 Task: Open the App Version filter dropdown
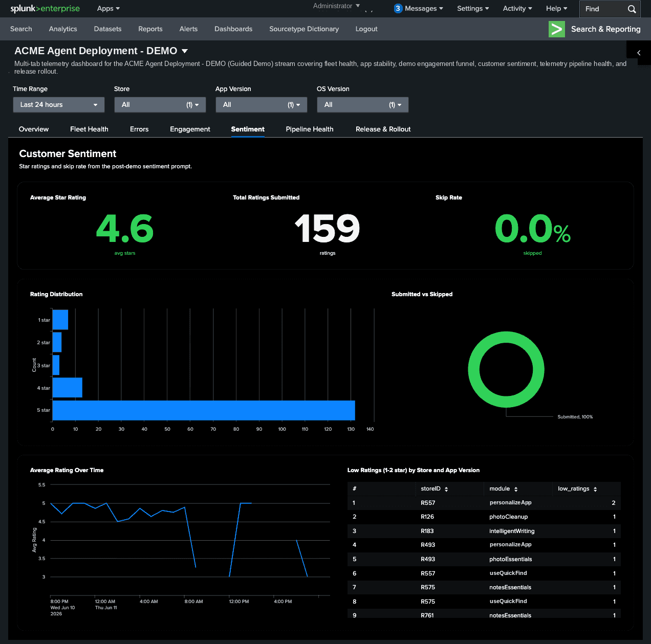[x=262, y=105]
